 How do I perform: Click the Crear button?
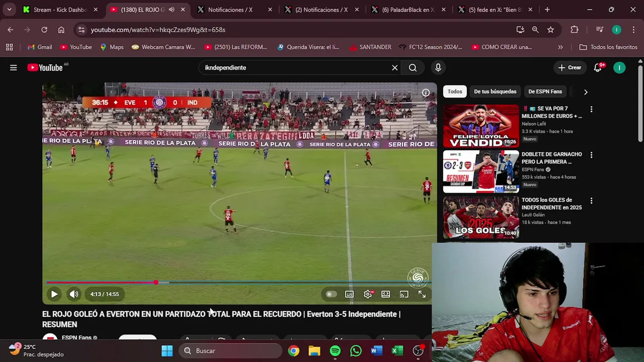coord(570,67)
